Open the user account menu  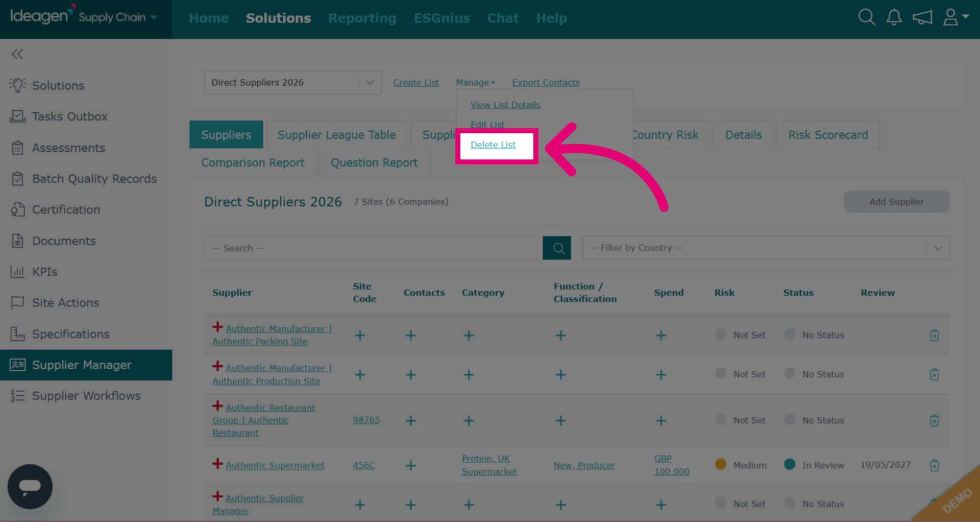[x=955, y=17]
